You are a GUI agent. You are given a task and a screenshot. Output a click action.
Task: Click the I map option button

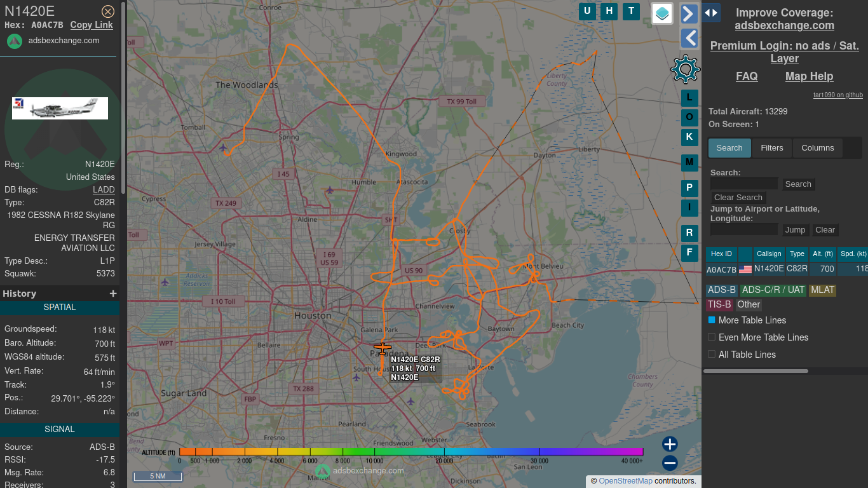(689, 208)
